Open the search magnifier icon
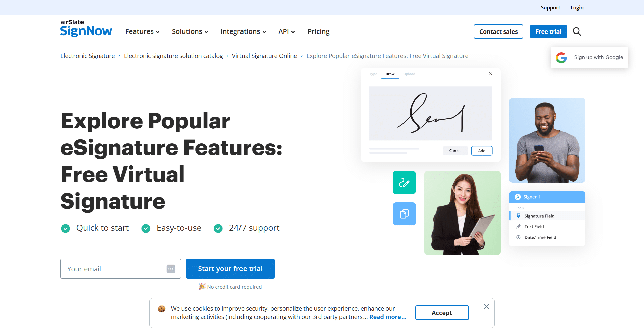644x335 pixels. (x=577, y=31)
